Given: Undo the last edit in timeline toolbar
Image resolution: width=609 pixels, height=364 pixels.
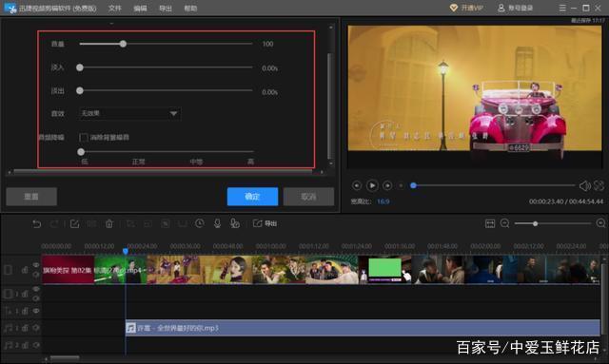Looking at the screenshot, I should point(36,223).
